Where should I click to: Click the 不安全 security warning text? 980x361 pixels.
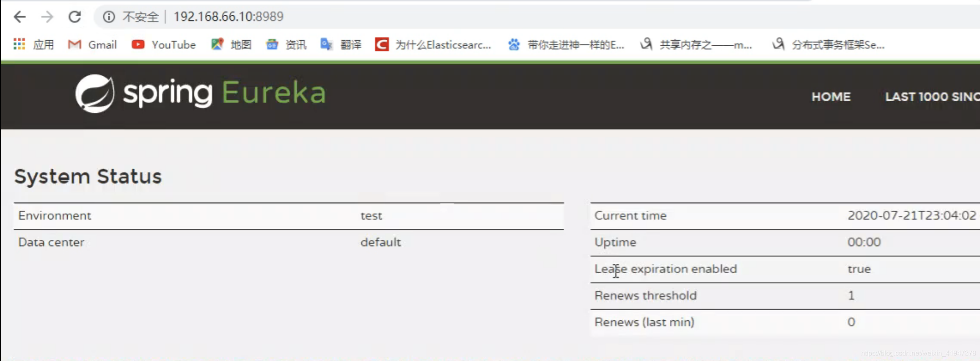140,17
